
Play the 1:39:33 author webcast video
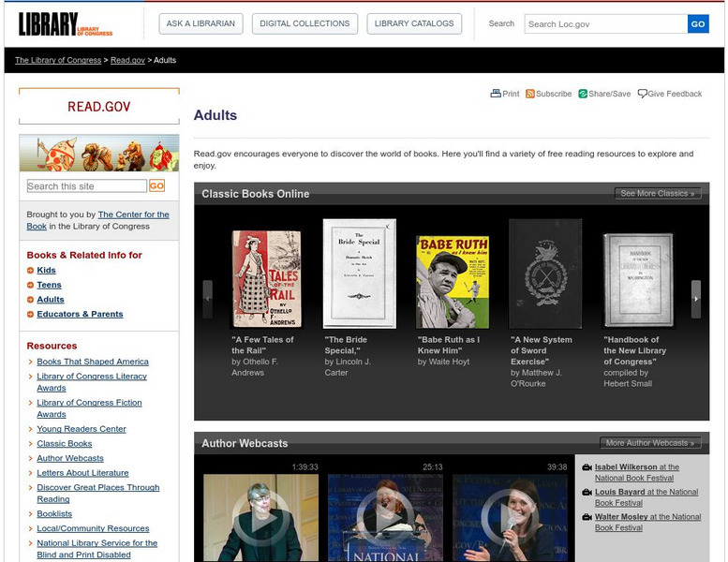tap(260, 518)
